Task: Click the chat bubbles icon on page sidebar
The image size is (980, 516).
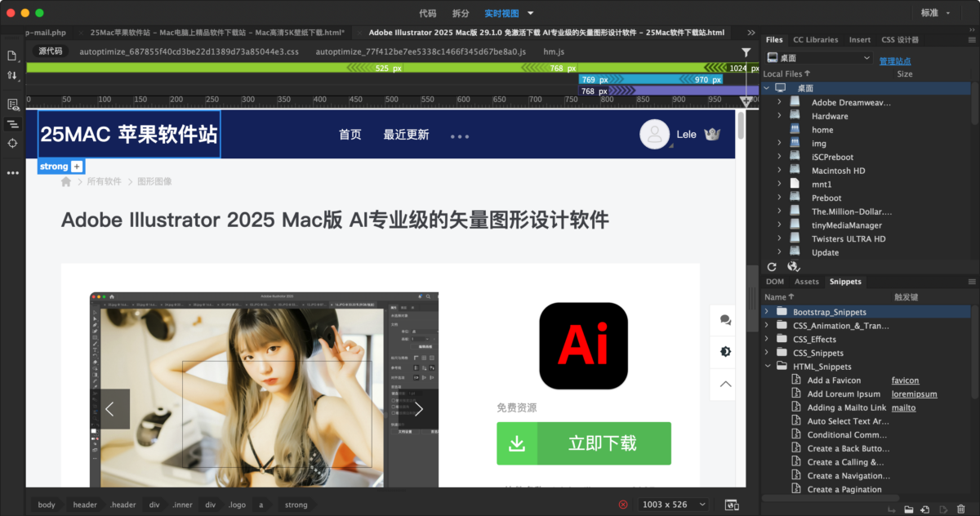Action: click(x=725, y=320)
